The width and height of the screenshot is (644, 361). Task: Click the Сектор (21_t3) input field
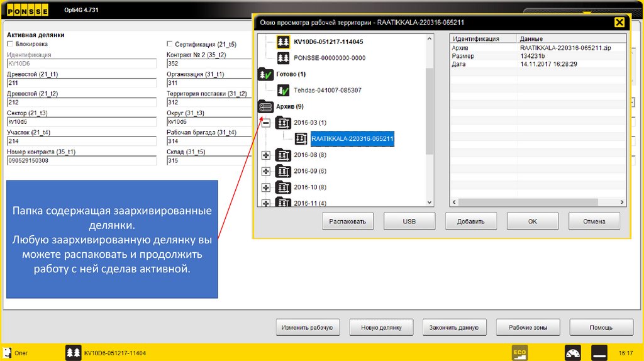[82, 121]
